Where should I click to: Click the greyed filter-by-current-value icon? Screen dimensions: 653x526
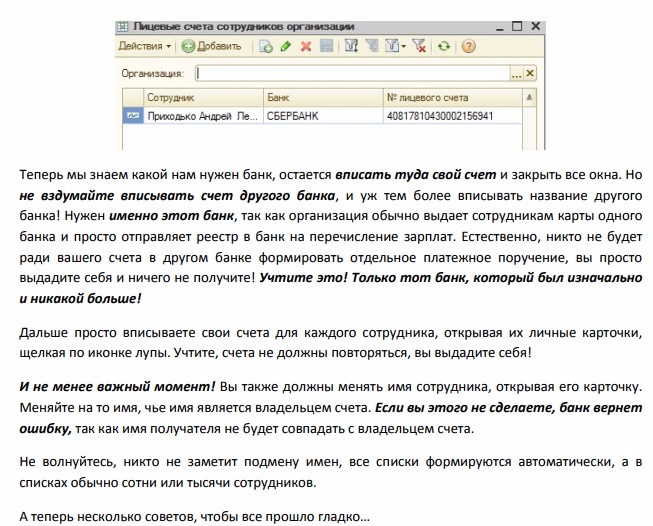click(371, 46)
